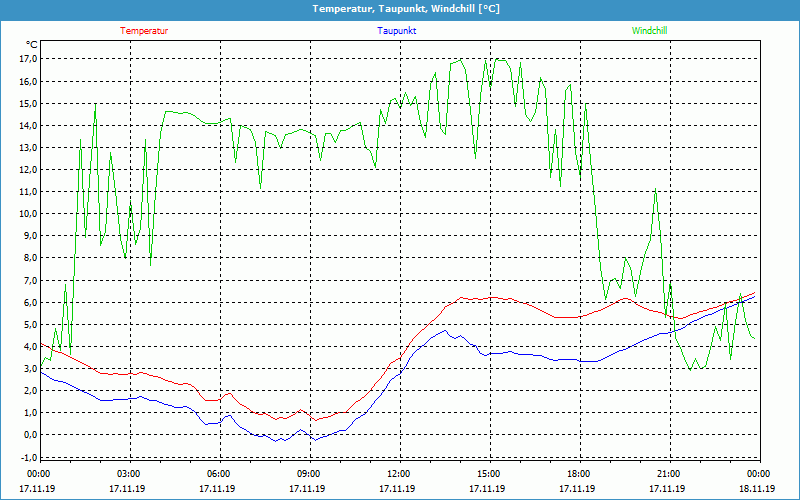This screenshot has width=800, height=500.
Task: Click the 10,0 y-axis value
Action: [29, 214]
